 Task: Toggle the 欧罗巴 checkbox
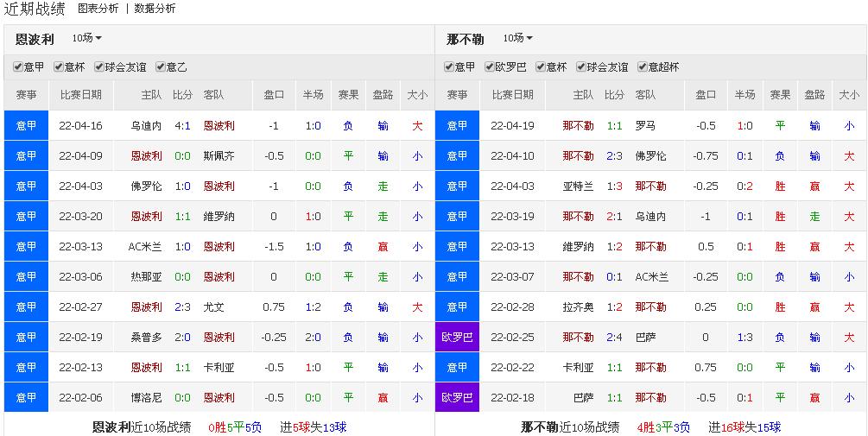(x=490, y=67)
